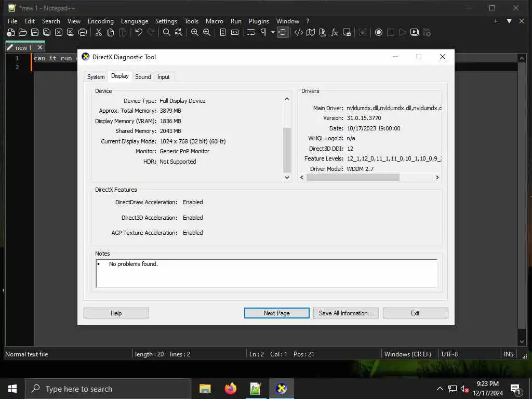532x399 pixels.
Task: Click Drivers panel scroll right arrow
Action: click(437, 178)
